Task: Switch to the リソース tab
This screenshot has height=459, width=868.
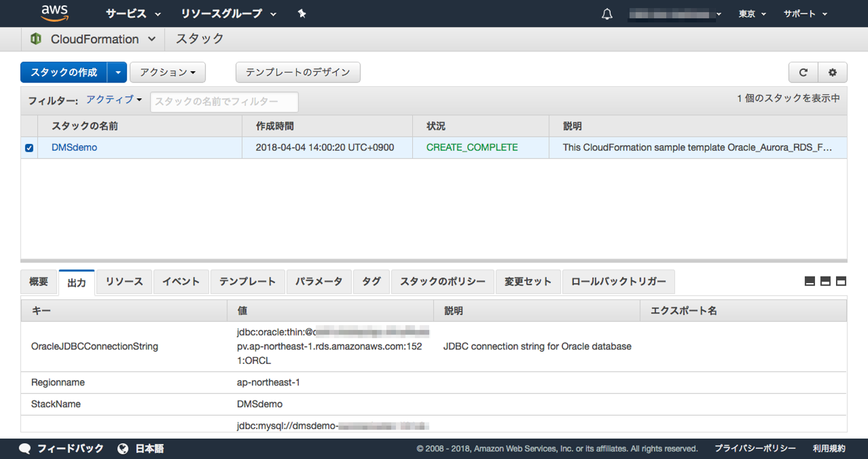Action: coord(124,282)
